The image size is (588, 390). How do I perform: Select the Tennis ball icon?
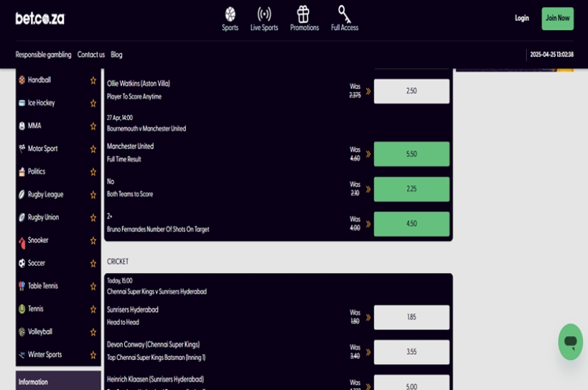click(x=22, y=309)
